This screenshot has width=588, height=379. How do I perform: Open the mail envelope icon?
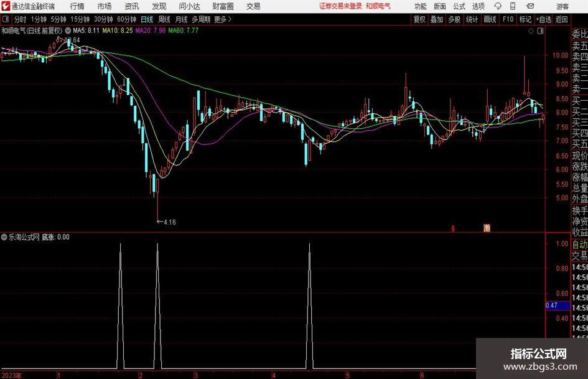tap(530, 6)
